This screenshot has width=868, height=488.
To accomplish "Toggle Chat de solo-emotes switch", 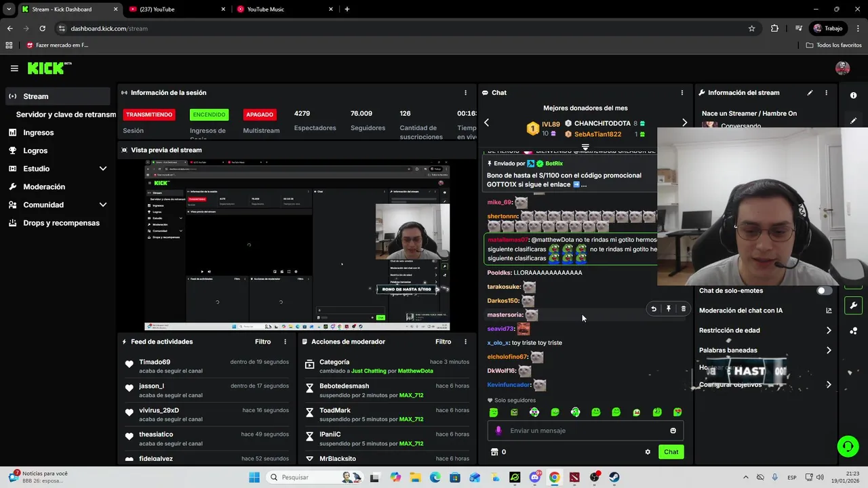I will pyautogui.click(x=824, y=291).
